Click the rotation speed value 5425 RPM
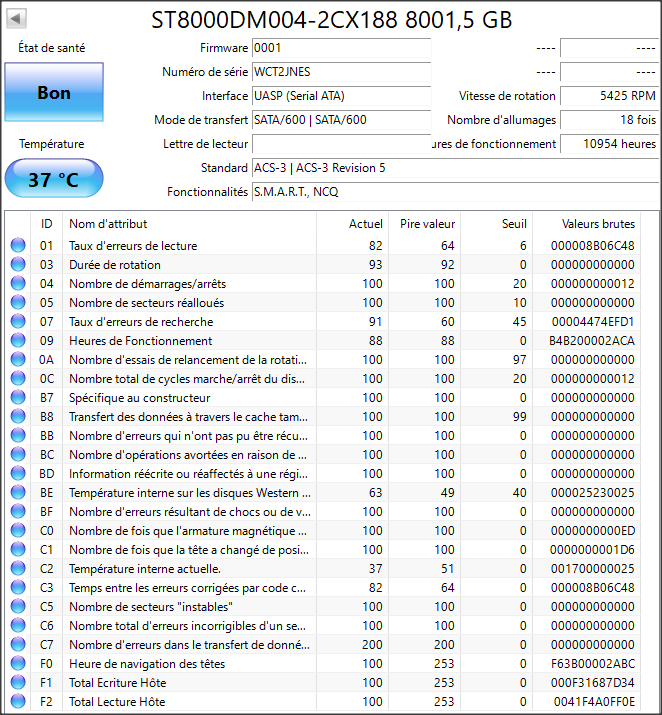 point(609,96)
